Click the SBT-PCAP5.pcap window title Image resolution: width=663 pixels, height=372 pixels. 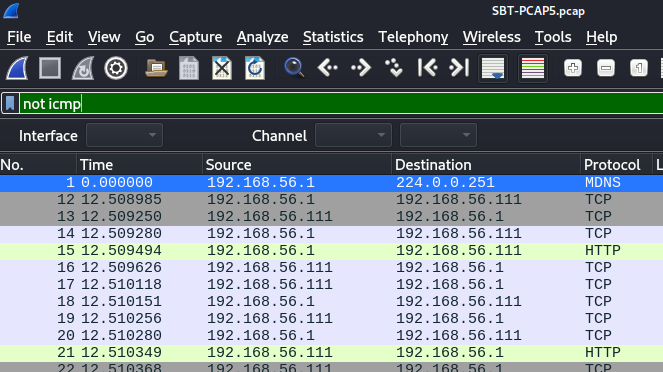tap(538, 11)
